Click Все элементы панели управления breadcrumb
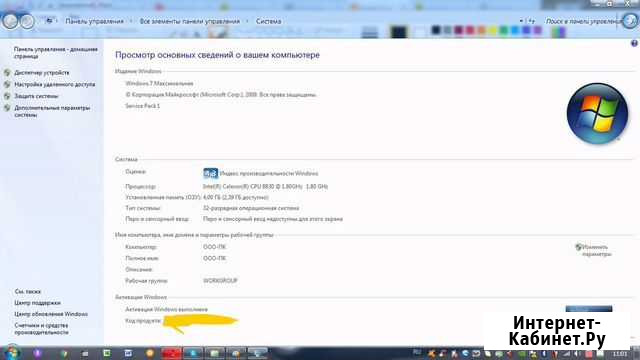 [190, 21]
